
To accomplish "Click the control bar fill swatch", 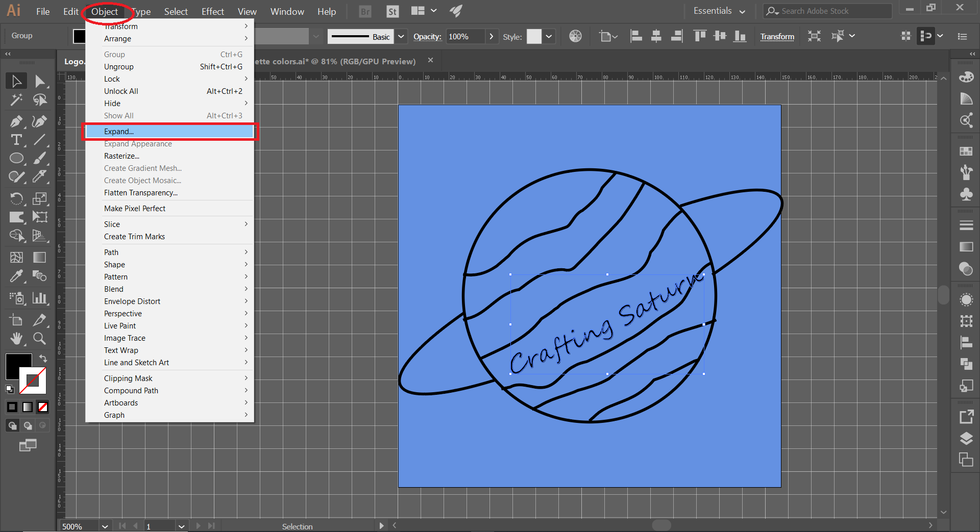I will 79,36.
